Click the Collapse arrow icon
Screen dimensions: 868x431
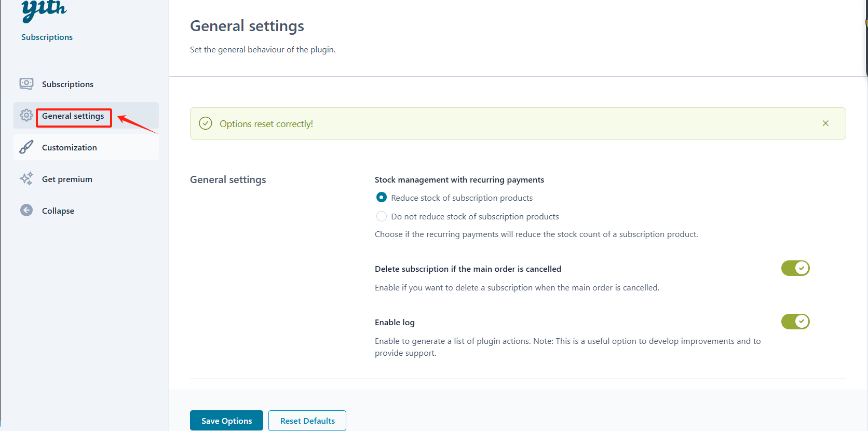click(26, 210)
